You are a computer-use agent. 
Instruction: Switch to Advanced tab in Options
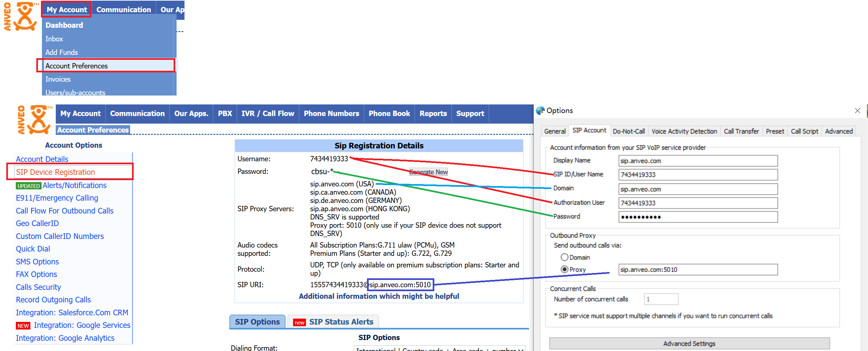[839, 131]
